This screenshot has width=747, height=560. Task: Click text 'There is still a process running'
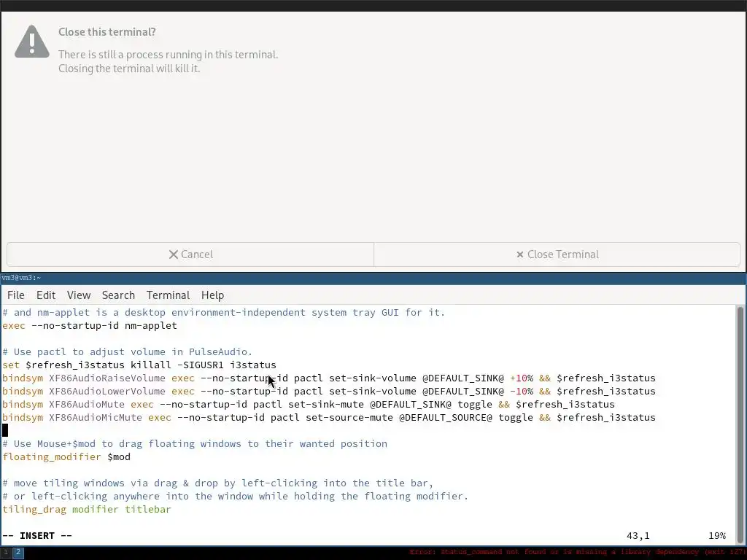(x=169, y=55)
